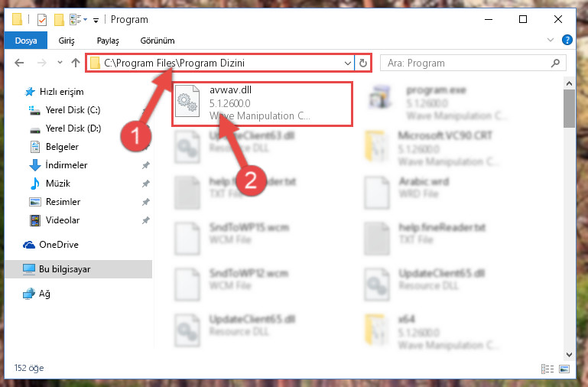
Task: Refresh the current folder view
Action: pos(362,63)
